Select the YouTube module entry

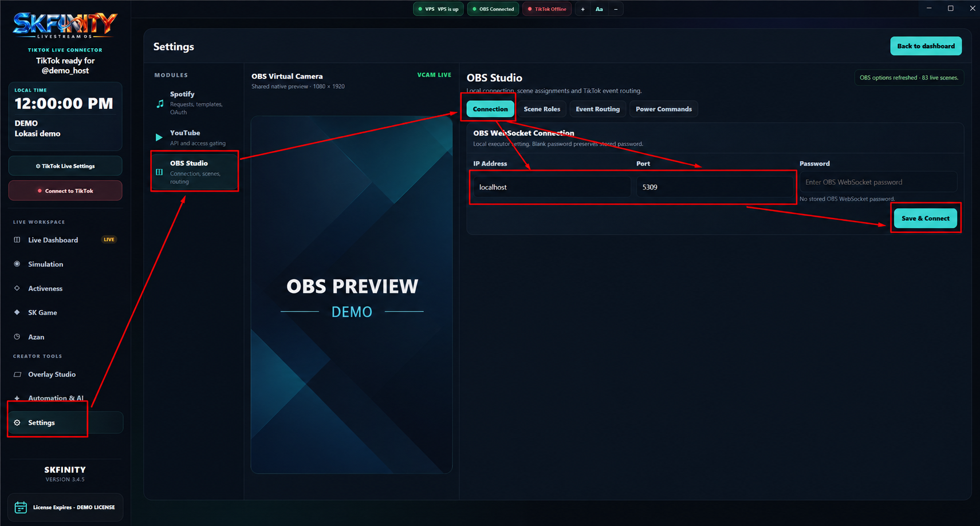(x=195, y=137)
